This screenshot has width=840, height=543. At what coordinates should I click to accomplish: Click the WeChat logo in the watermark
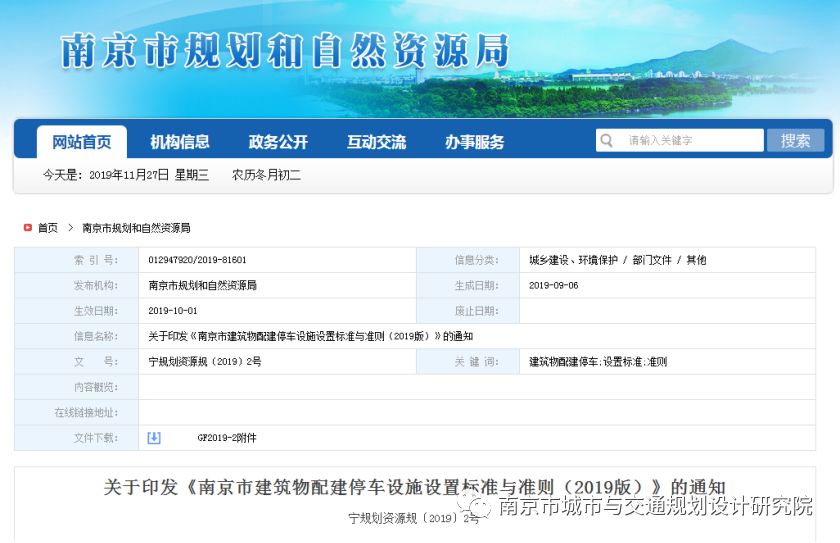point(478,508)
